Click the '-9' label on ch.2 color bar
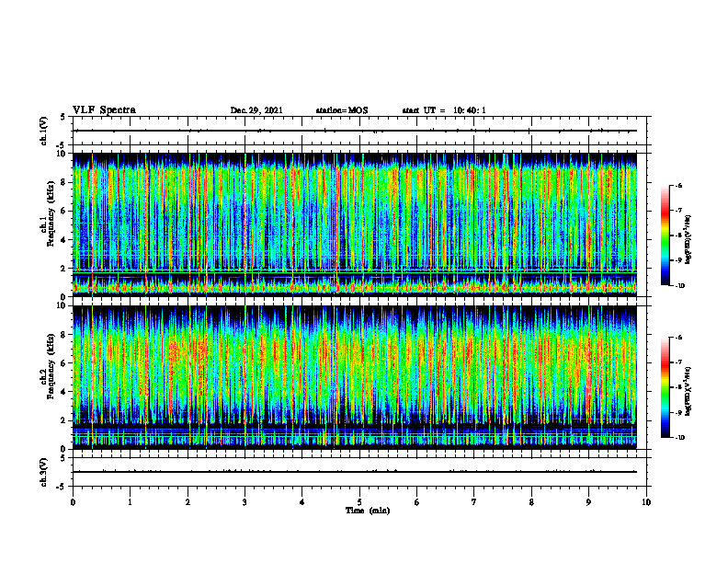Screen dimensions: 728x563 tap(678, 412)
